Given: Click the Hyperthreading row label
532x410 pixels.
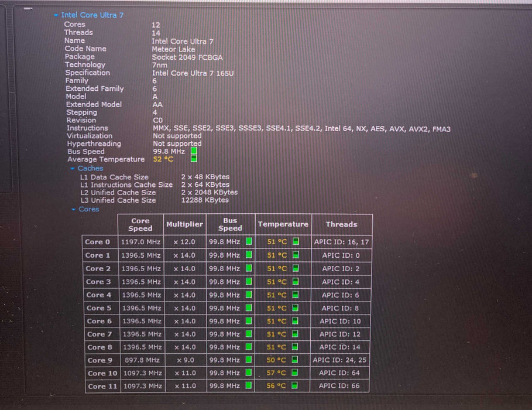Looking at the screenshot, I should click(94, 143).
